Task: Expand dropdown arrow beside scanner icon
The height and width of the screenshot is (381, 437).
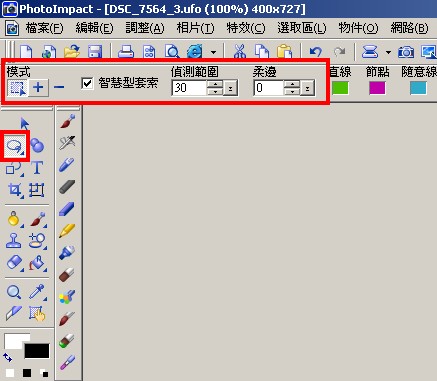Action: [388, 52]
